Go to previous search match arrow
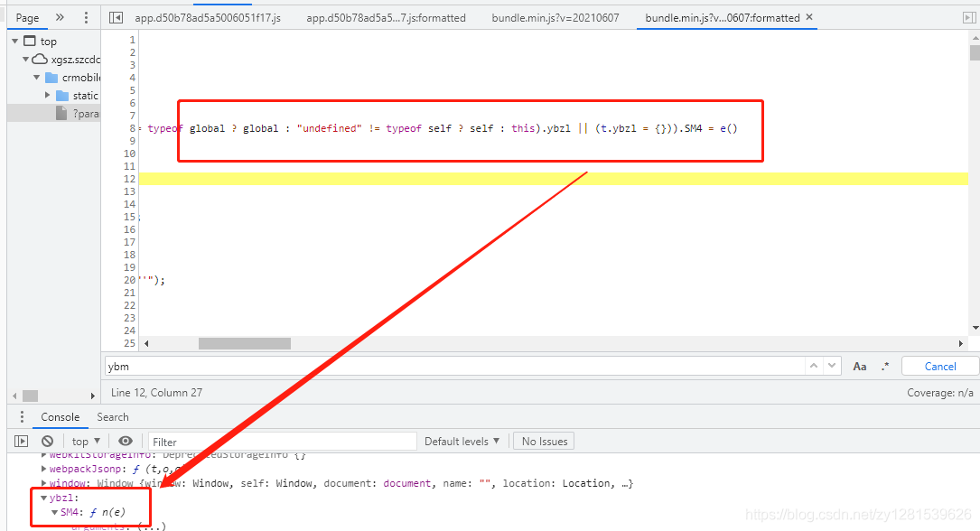Screen dimensions: 980x531 [x=813, y=366]
